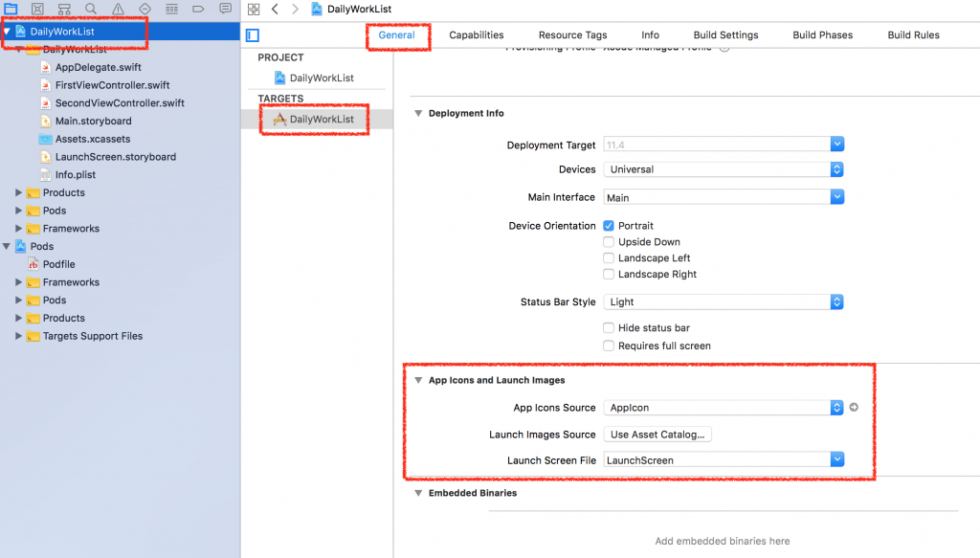Open the Debug navigator icon
Image resolution: width=980 pixels, height=558 pixels.
(172, 9)
